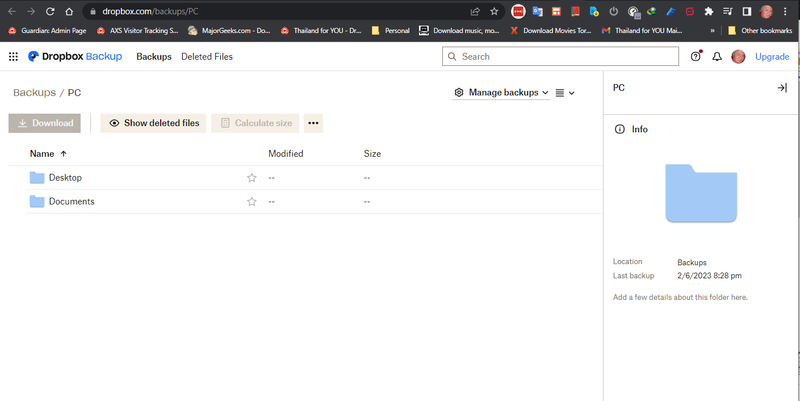Screen dimensions: 800x401
Task: Click the red book extension icon
Action: pyautogui.click(x=576, y=11)
